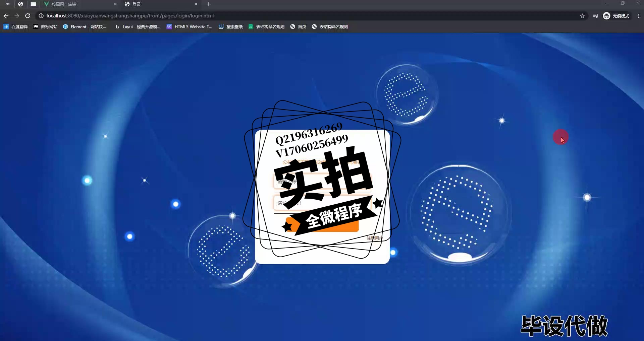This screenshot has height=341, width=644.
Task: Open the 图标网站 bookmark
Action: pyautogui.click(x=45, y=26)
